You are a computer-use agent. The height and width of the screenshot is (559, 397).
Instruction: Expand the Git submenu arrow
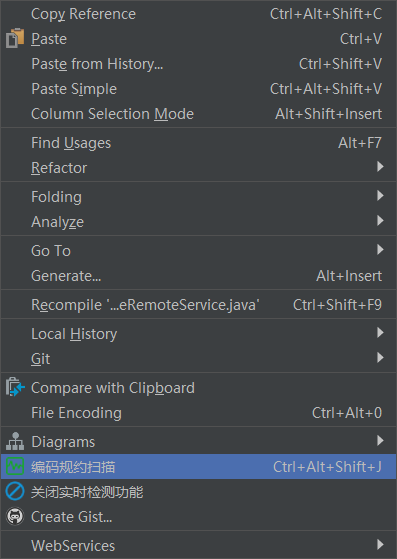coord(380,358)
